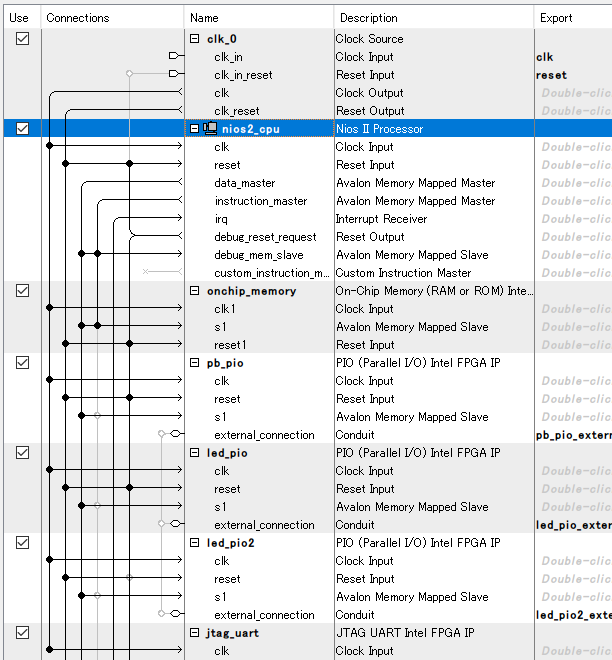Screen dimensions: 612x660
Task: Click the hollow connection node on led_pio s1 row
Action: tap(97, 506)
